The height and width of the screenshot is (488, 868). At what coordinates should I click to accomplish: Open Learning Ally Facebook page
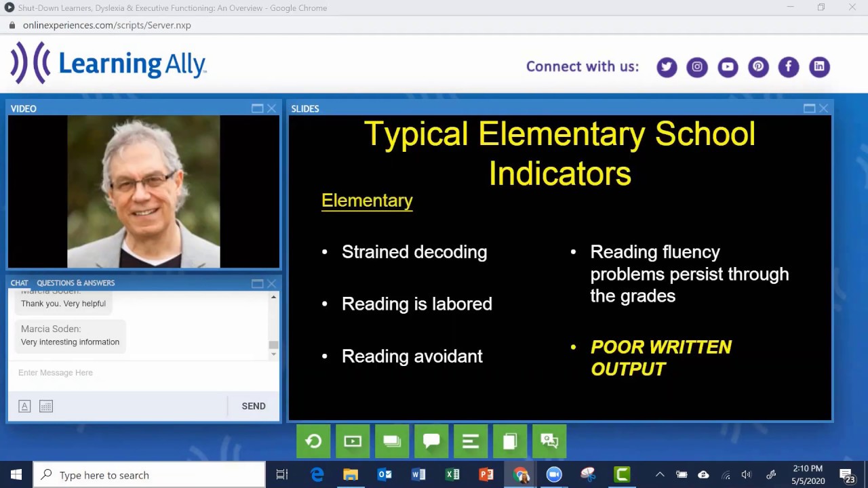pyautogui.click(x=789, y=66)
